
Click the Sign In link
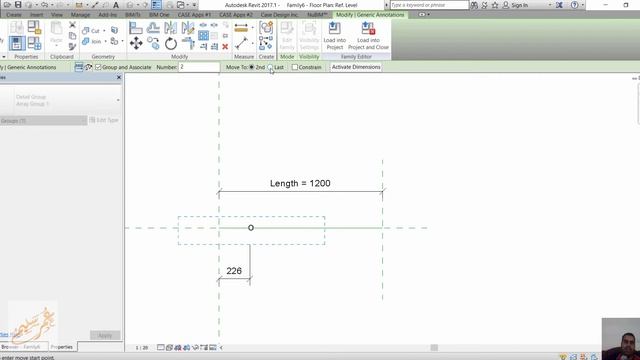519,5
